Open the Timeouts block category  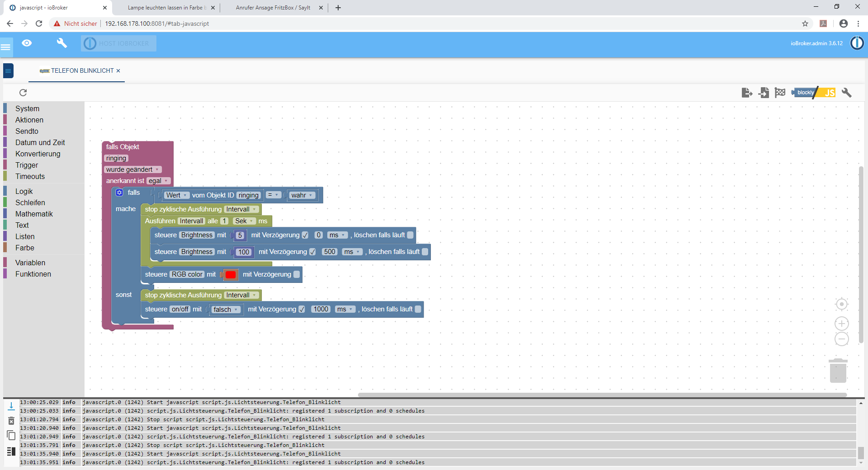[30, 176]
